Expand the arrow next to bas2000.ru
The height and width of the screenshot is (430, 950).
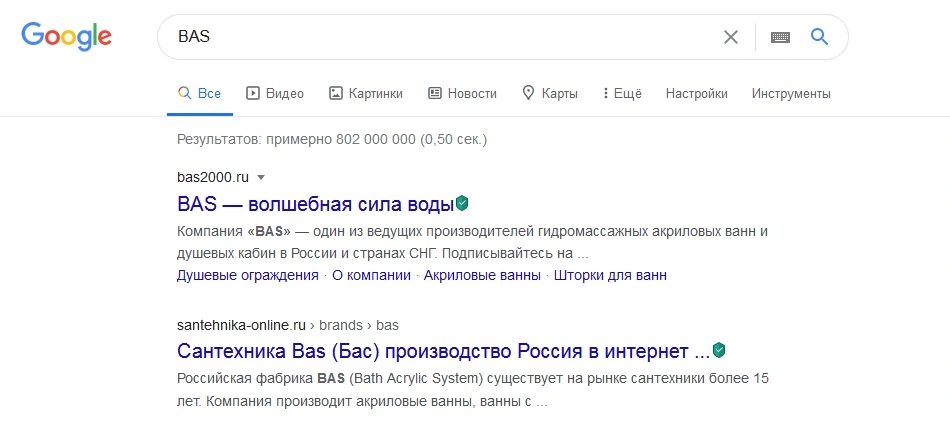pos(261,177)
